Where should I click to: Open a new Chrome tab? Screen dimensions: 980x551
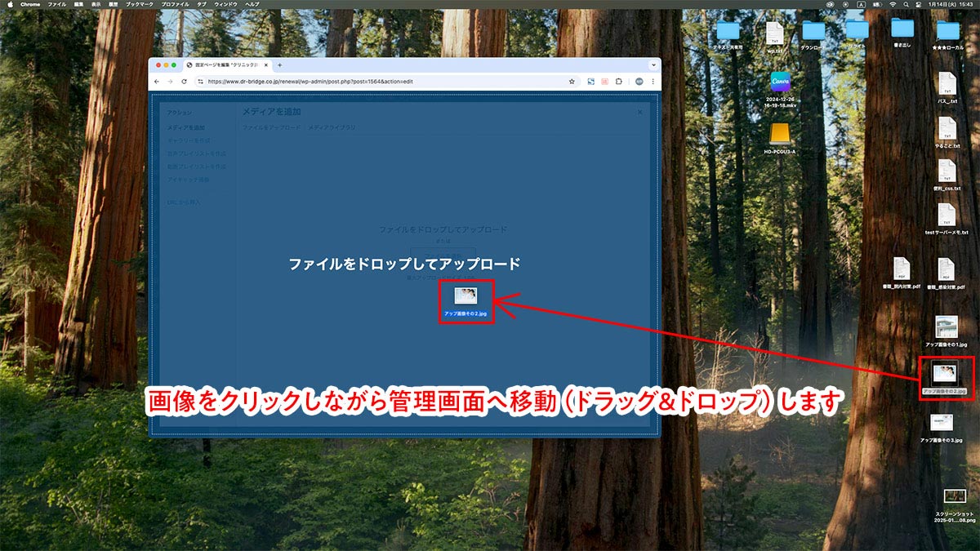279,64
